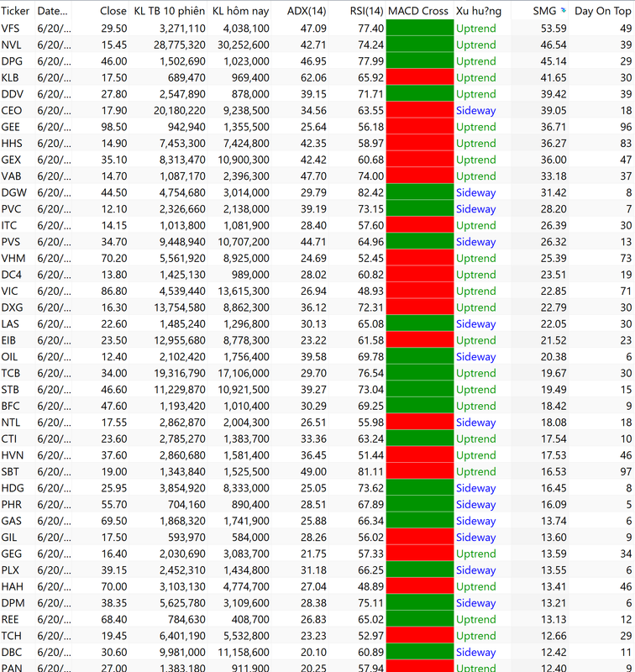This screenshot has height=672, width=635.
Task: Click the red MACD Cross cell for KLB
Action: tap(419, 77)
